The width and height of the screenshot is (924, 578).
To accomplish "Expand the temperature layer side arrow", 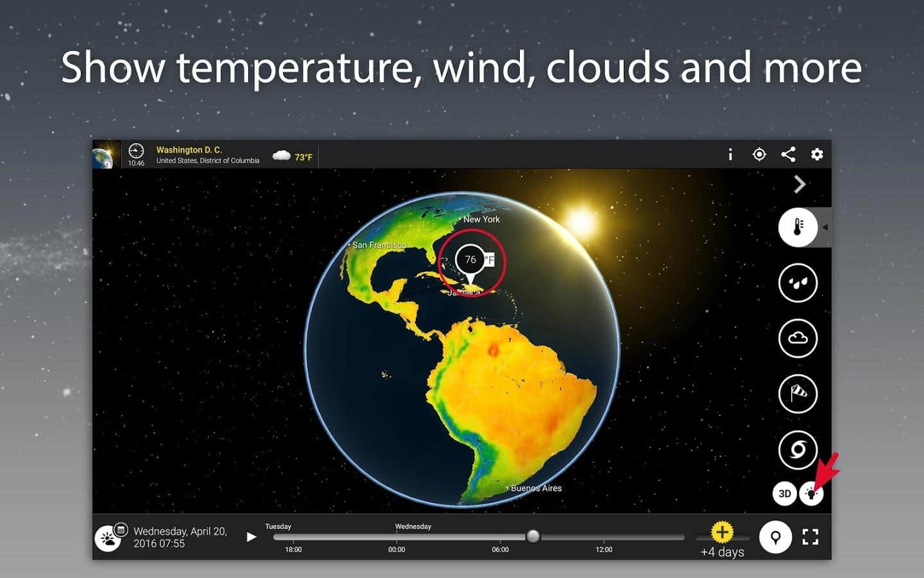I will click(x=825, y=227).
